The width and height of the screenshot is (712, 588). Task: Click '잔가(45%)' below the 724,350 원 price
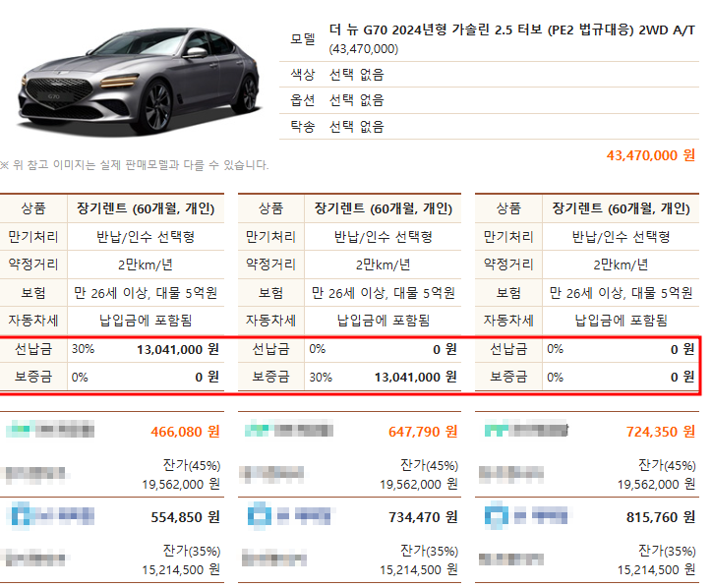coord(667,465)
